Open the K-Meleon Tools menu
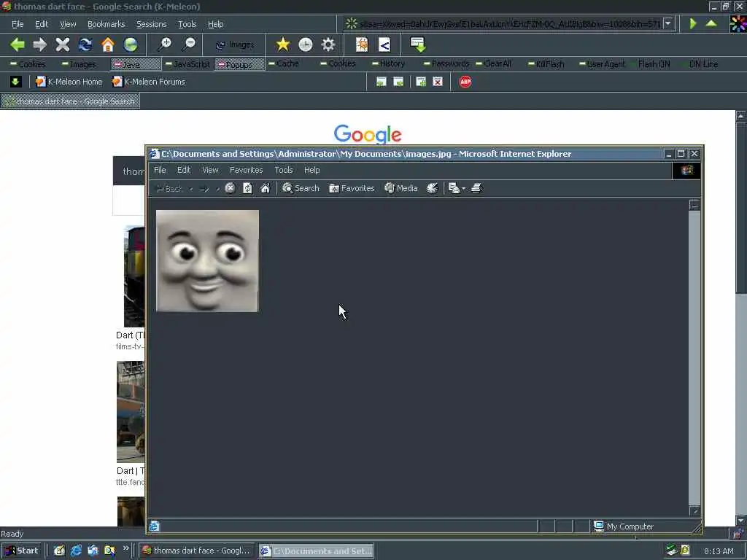The width and height of the screenshot is (747, 560). (x=187, y=24)
